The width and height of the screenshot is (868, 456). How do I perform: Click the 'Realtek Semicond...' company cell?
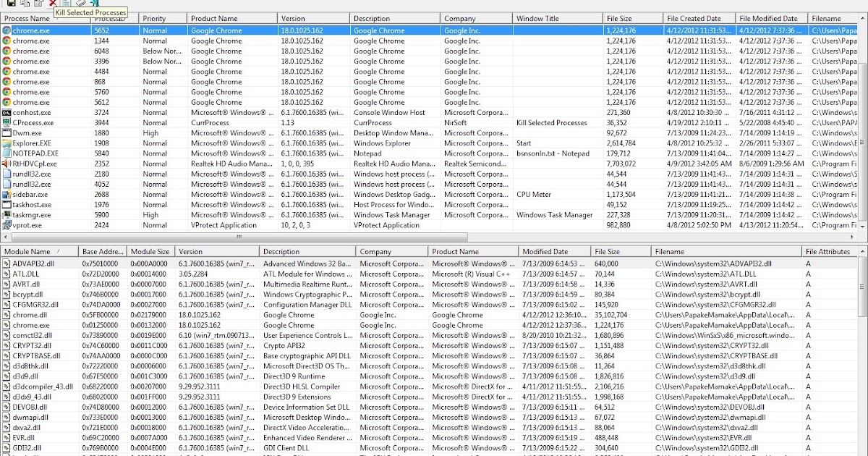[477, 164]
